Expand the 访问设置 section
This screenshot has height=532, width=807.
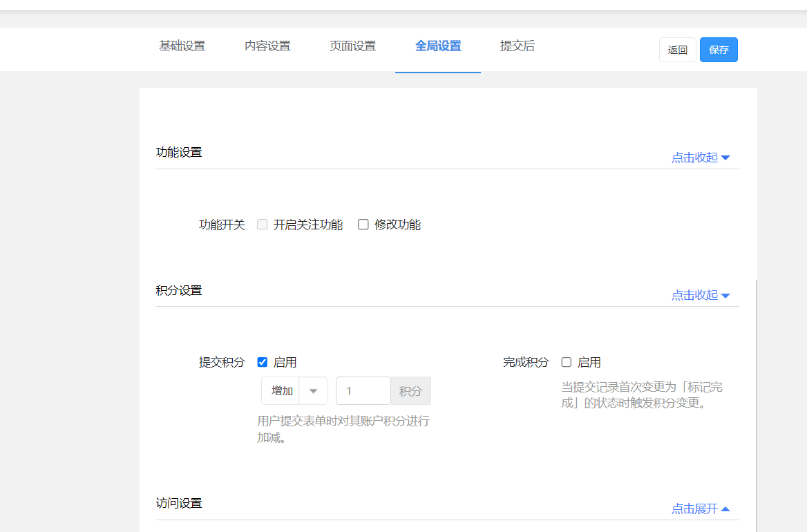point(701,509)
